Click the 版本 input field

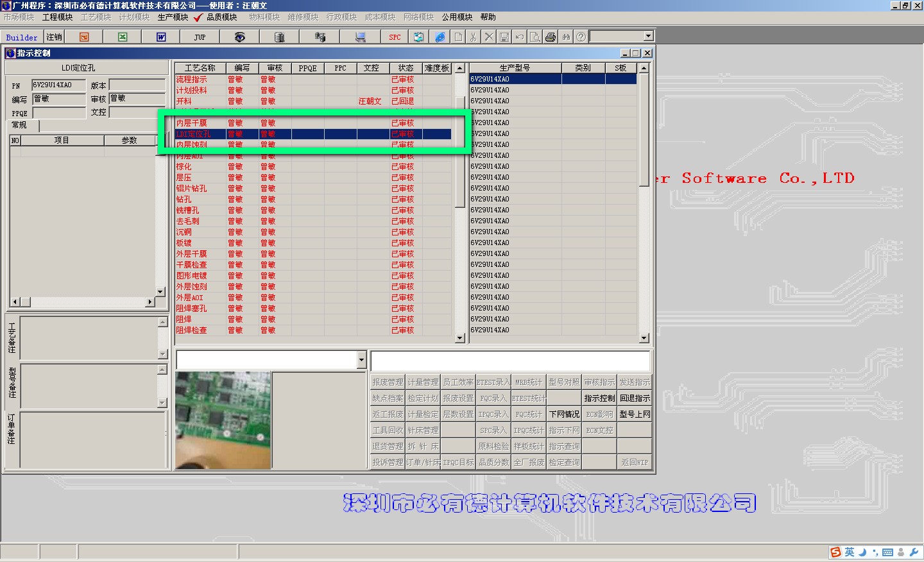tap(137, 85)
